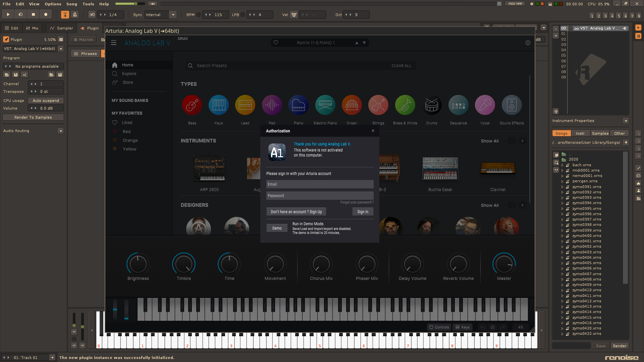The width and height of the screenshot is (644, 362).
Task: Click the Sign In button
Action: click(363, 212)
